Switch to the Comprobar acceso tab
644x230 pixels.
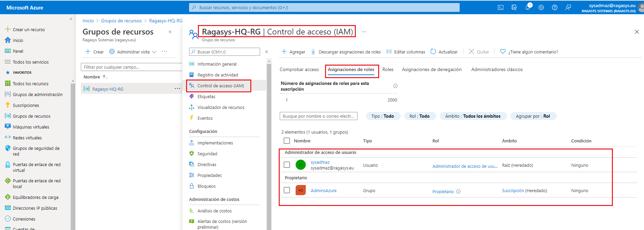tap(299, 69)
